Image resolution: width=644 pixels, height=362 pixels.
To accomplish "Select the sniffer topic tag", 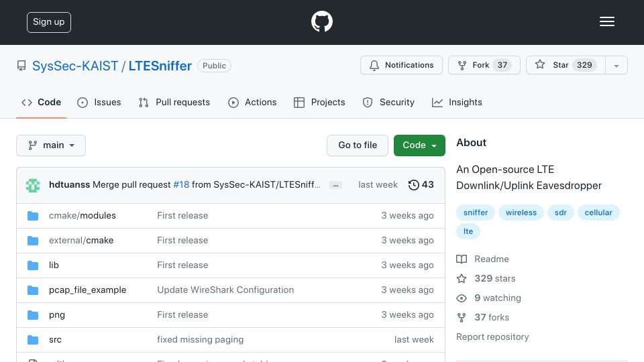I will pyautogui.click(x=475, y=213).
